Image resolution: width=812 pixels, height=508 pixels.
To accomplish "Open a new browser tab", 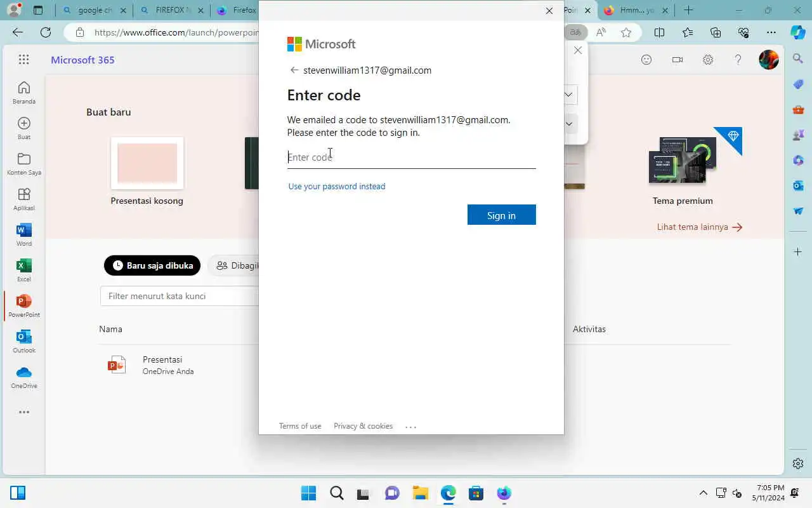I will point(688,10).
